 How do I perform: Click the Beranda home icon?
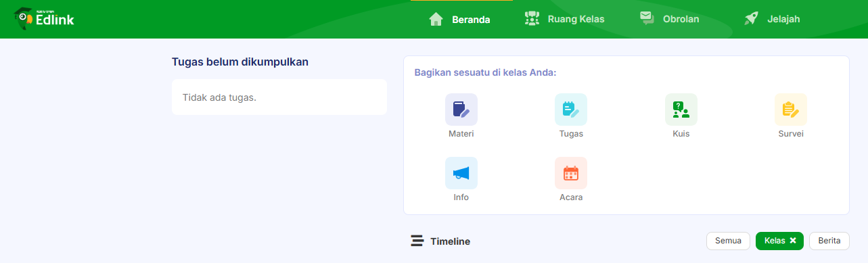pos(436,19)
